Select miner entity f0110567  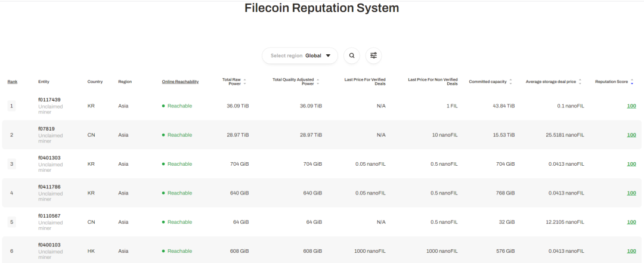(49, 216)
